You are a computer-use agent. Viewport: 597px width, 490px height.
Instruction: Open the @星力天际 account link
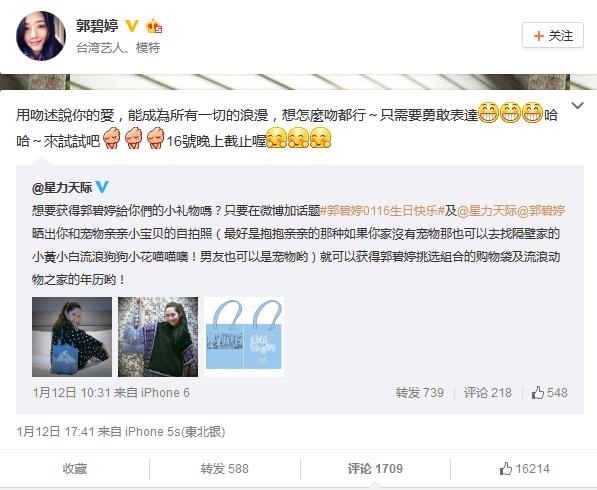click(x=62, y=187)
